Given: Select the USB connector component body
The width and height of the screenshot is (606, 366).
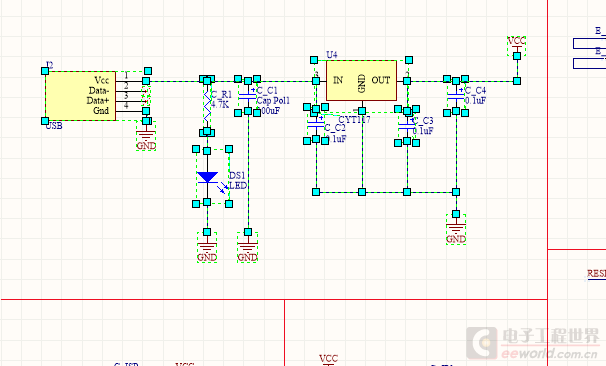Looking at the screenshot, I should [80, 96].
